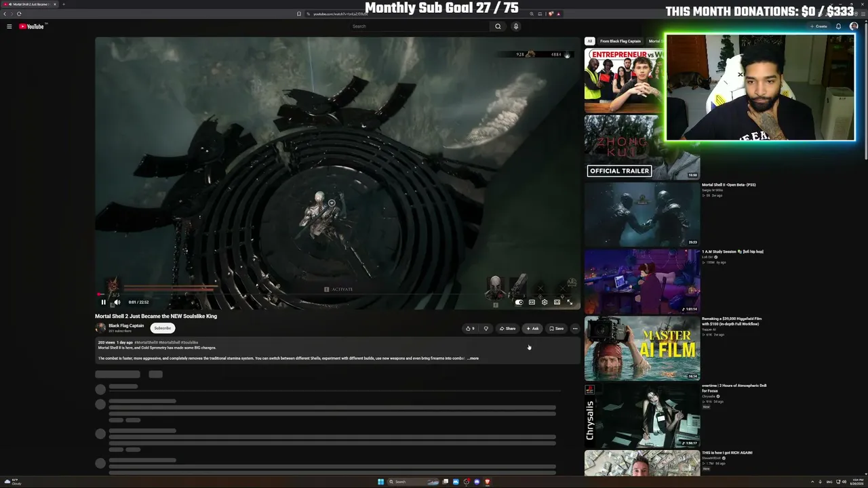Image resolution: width=868 pixels, height=488 pixels.
Task: Focus the YouTube search box
Action: pyautogui.click(x=420, y=26)
